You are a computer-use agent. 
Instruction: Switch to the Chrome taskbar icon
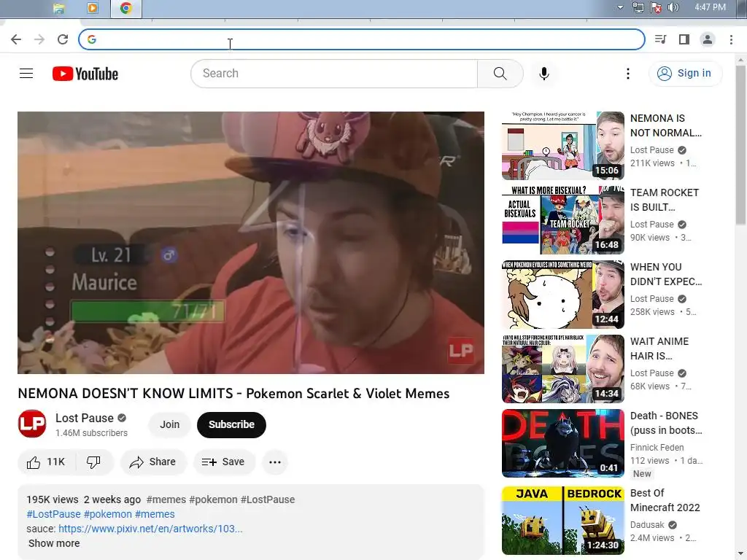pos(125,8)
